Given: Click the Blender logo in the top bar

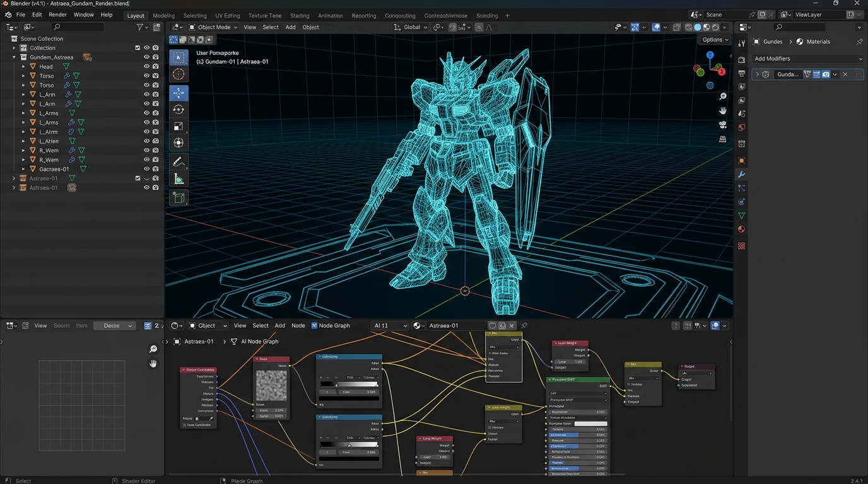Looking at the screenshot, I should click(x=8, y=15).
